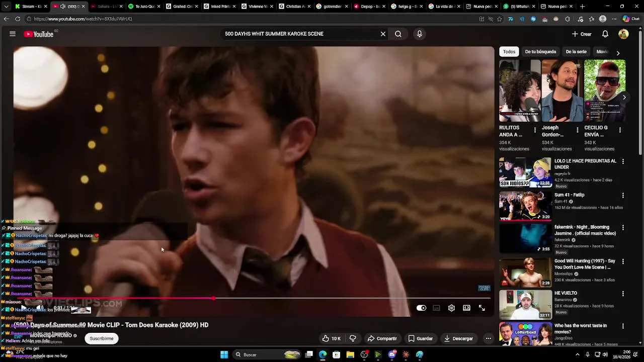
Task: Open the HE VUELTO video title
Action: pyautogui.click(x=566, y=293)
